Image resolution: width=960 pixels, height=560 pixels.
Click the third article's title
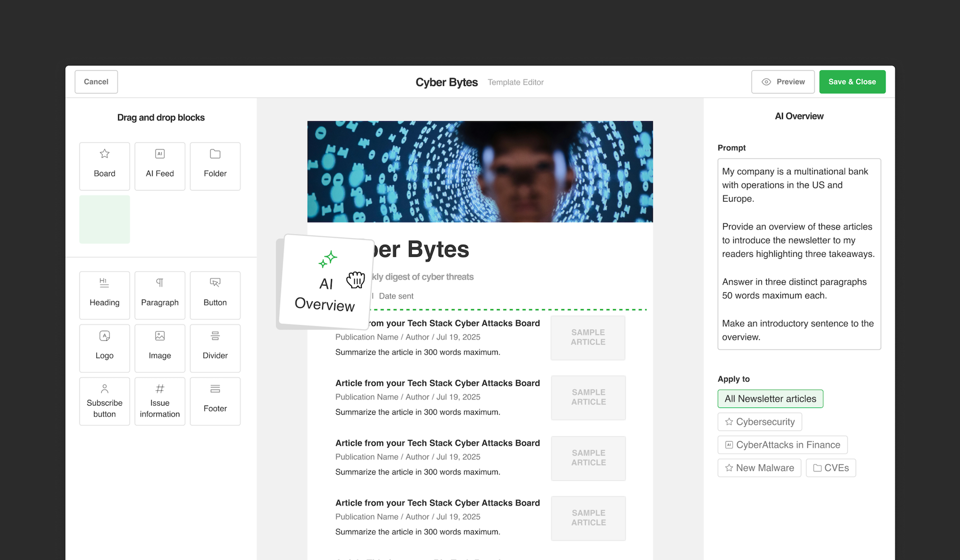point(437,443)
